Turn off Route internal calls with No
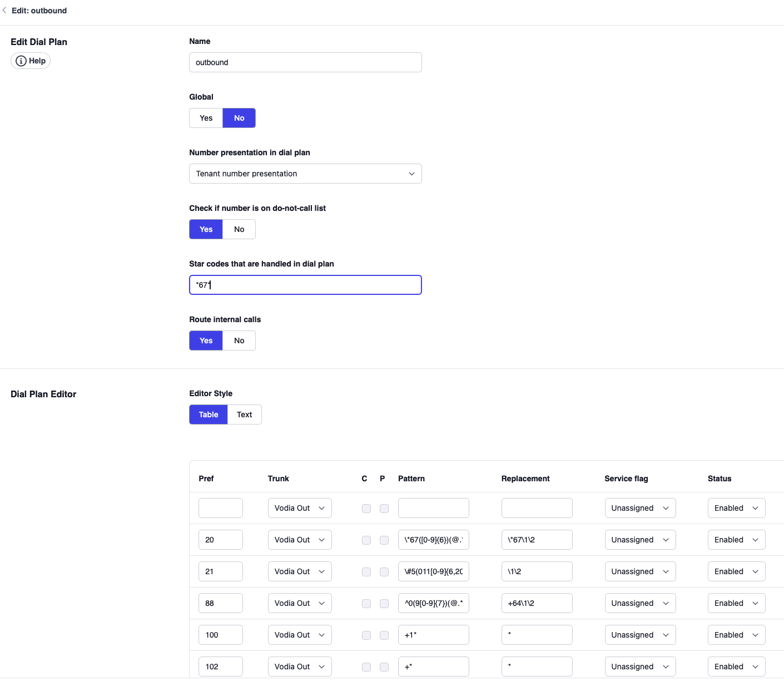 point(239,340)
